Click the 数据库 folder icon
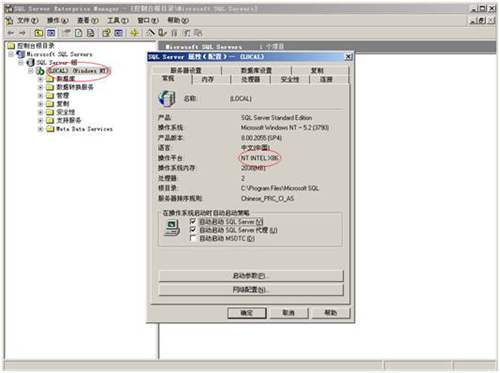Viewport: 500px width, 373px height. tap(50, 79)
